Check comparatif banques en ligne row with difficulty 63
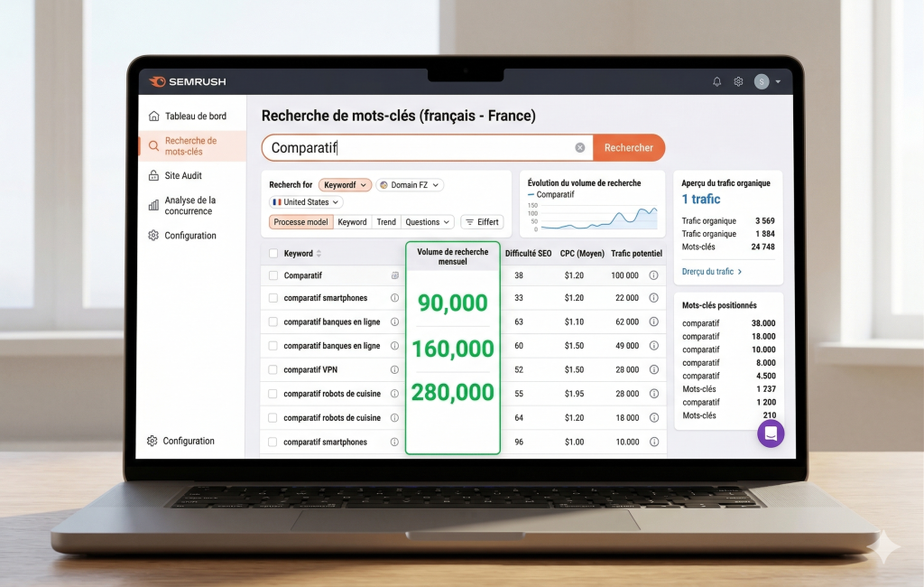The width and height of the screenshot is (924, 587). 273,322
